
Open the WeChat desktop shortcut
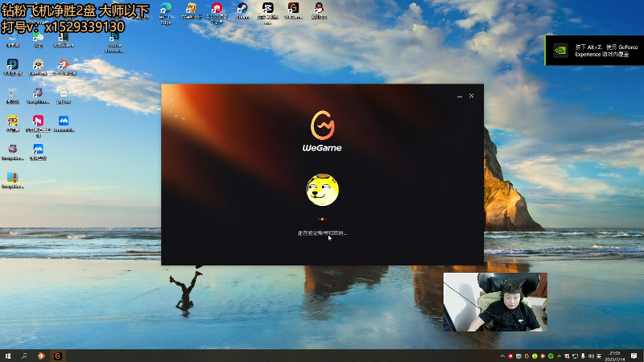pos(38,38)
